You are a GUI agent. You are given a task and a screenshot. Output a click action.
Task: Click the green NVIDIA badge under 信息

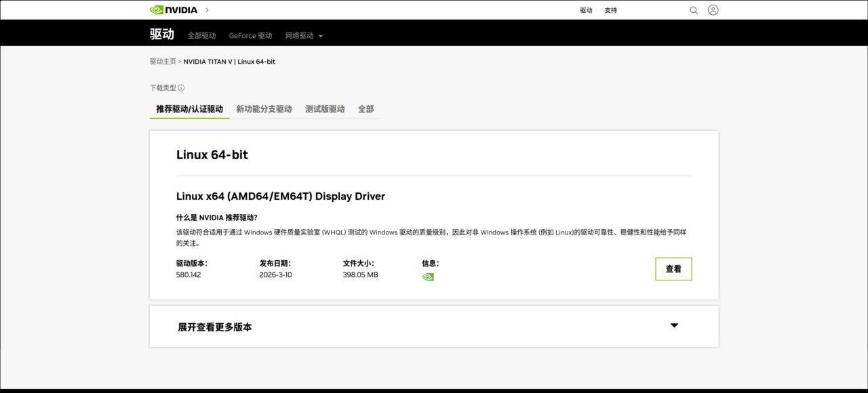[x=428, y=276]
